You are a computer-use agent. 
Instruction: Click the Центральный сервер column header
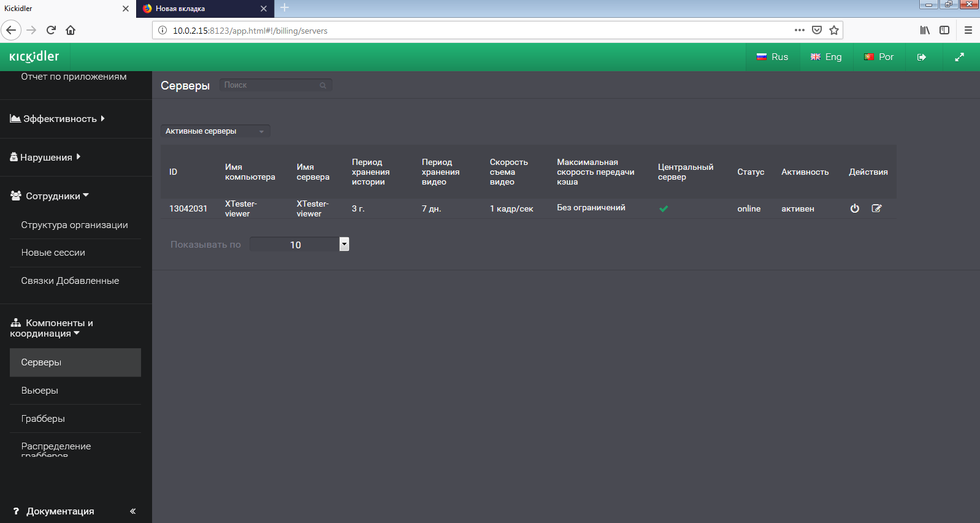686,172
